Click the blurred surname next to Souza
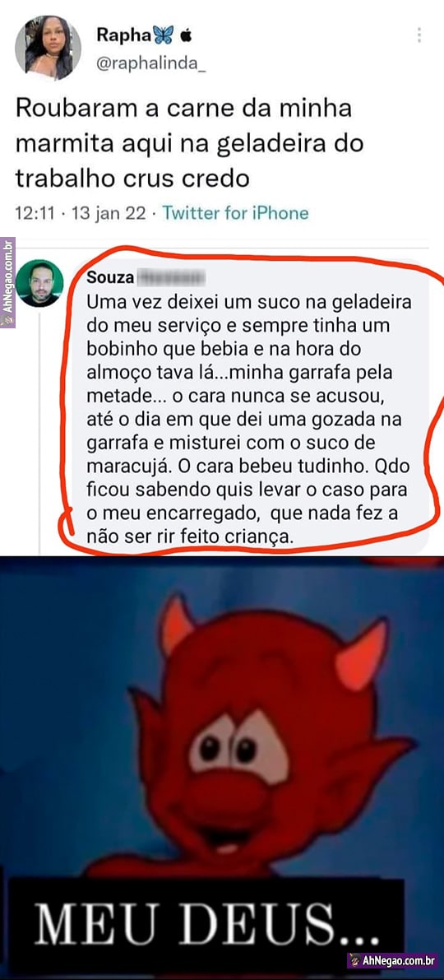444x980 pixels. pyautogui.click(x=170, y=276)
